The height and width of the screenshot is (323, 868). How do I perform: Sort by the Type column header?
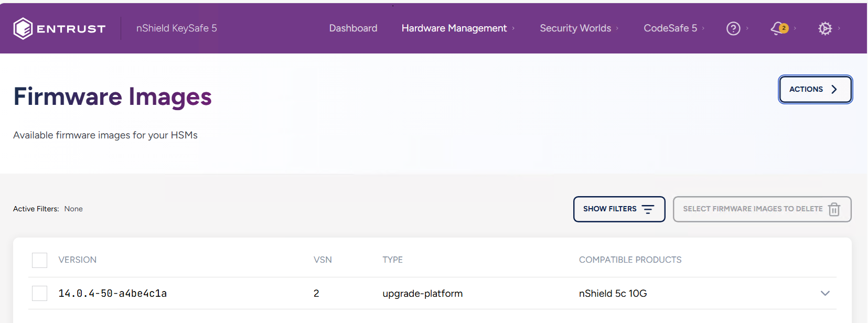[x=392, y=260]
